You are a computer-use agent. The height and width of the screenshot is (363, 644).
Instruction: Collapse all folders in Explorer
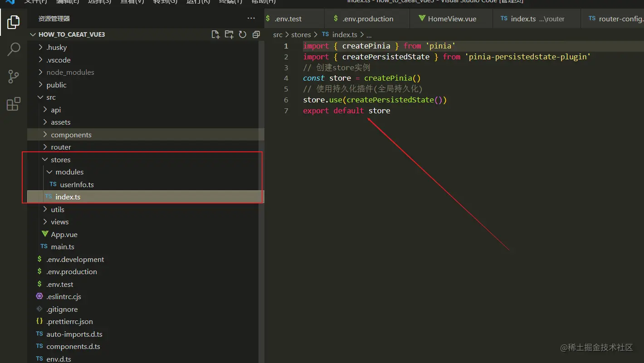pyautogui.click(x=256, y=34)
